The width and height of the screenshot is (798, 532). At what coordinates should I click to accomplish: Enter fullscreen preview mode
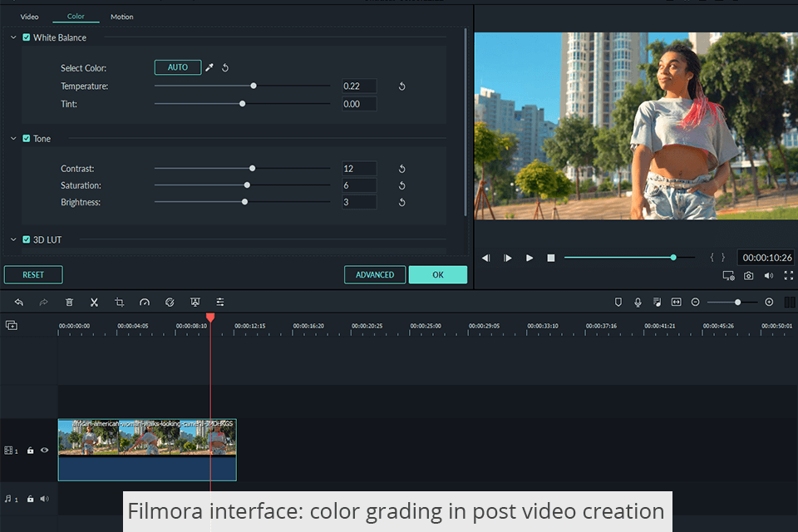pos(788,275)
